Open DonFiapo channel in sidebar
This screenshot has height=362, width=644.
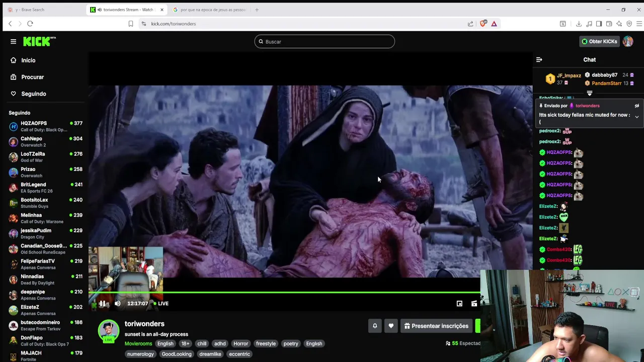coord(45,341)
